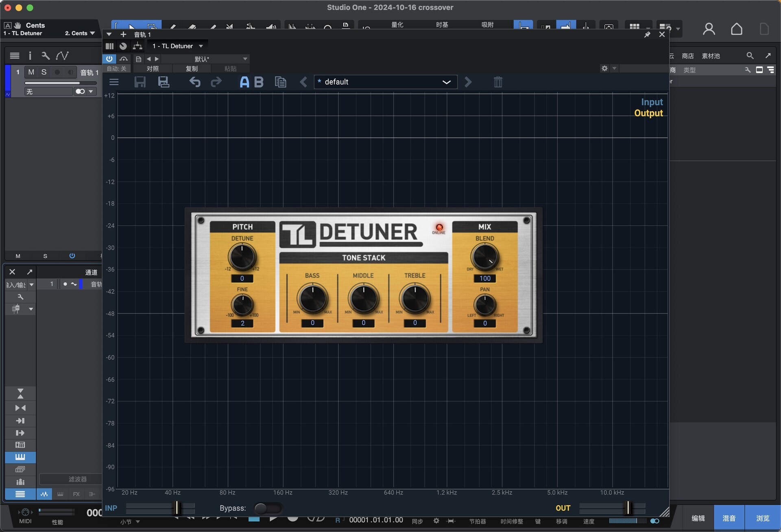Click the 对照 compare button
The height and width of the screenshot is (532, 781).
153,69
